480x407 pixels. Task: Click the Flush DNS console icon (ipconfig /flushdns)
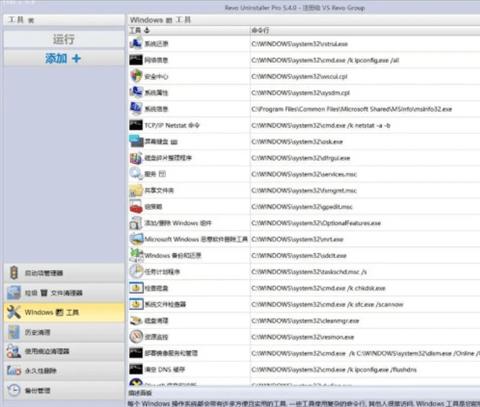coord(136,369)
